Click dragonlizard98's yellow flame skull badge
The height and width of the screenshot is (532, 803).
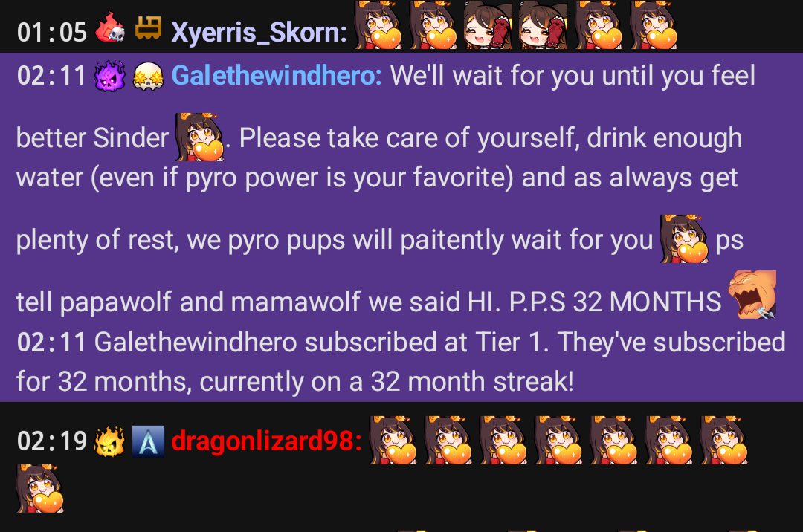(109, 441)
